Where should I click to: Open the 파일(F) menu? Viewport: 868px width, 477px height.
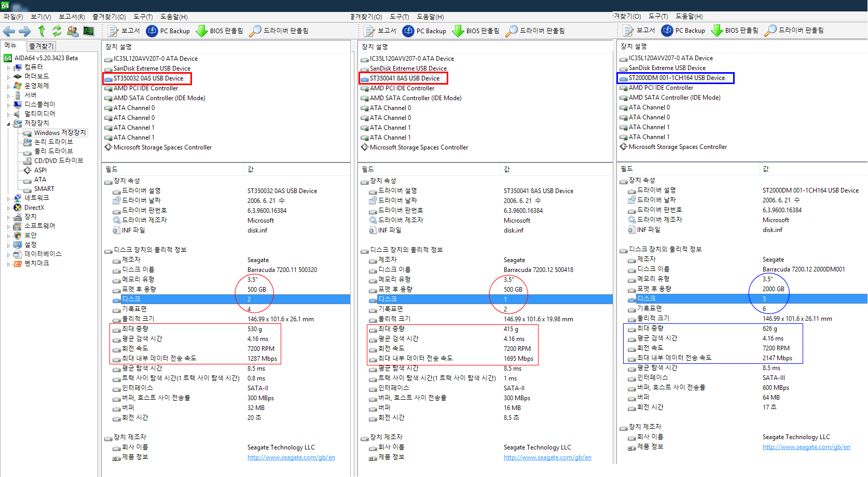click(x=13, y=17)
